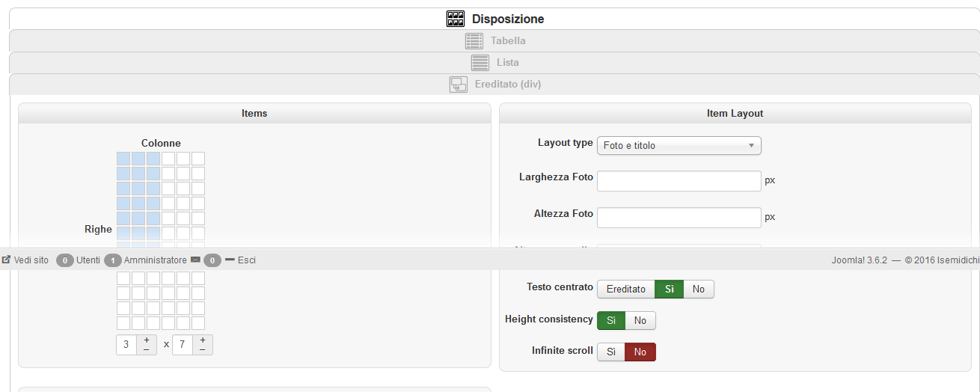The image size is (980, 392).
Task: Switch to the Tabella tab
Action: point(508,41)
